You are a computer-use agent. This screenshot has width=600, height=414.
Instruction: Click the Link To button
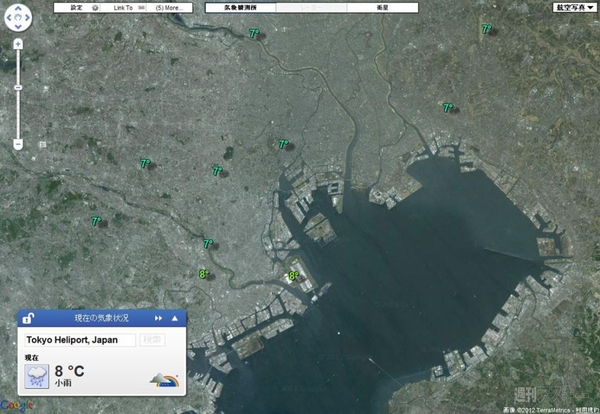(123, 8)
